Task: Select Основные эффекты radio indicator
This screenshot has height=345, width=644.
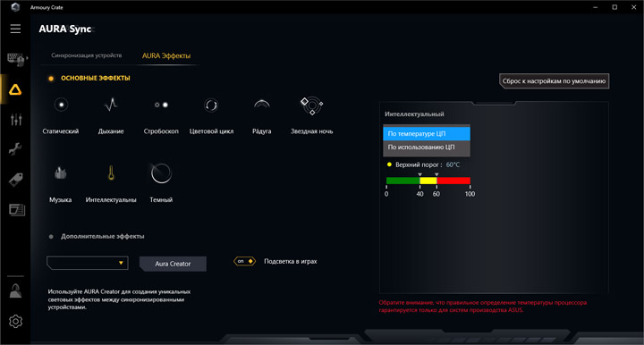Action: (x=51, y=79)
